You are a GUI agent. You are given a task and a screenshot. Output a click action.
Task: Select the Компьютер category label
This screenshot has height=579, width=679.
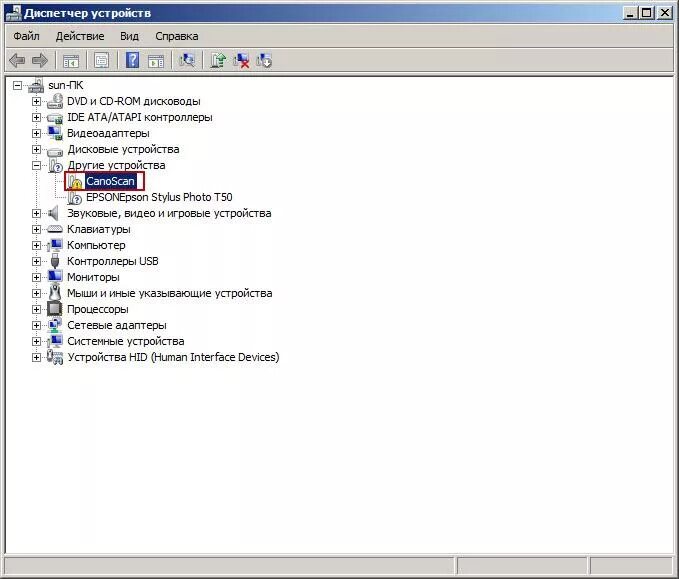pyautogui.click(x=96, y=246)
